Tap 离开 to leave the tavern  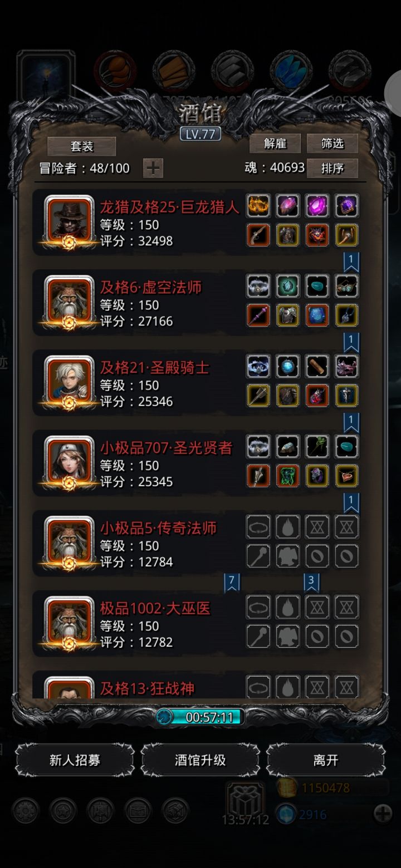click(x=326, y=760)
